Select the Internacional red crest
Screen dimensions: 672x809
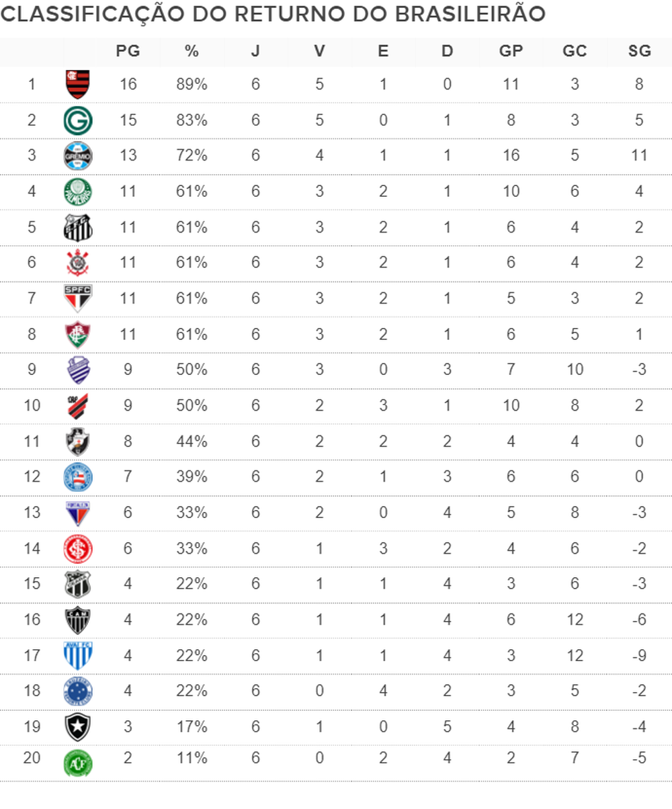coord(78,548)
